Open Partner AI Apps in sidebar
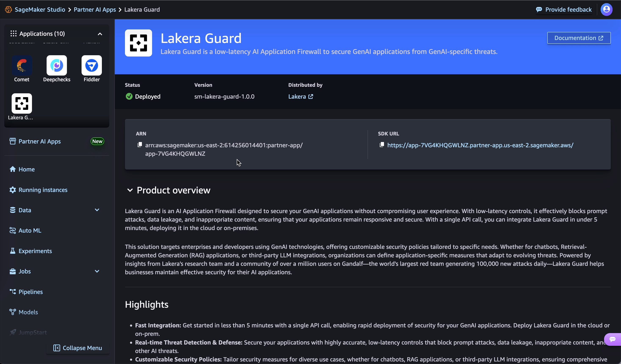 39,141
